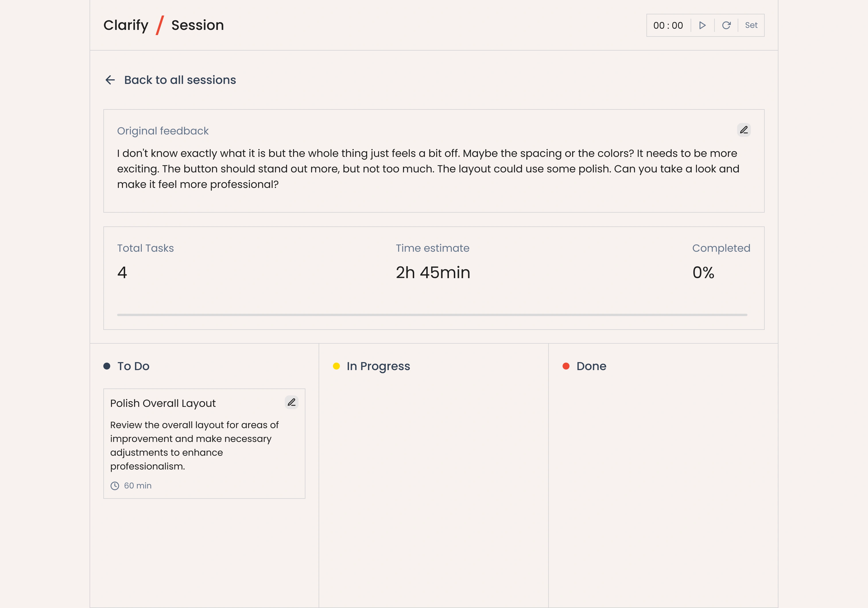868x608 pixels.
Task: Reset the timer with the refresh icon
Action: 726,25
